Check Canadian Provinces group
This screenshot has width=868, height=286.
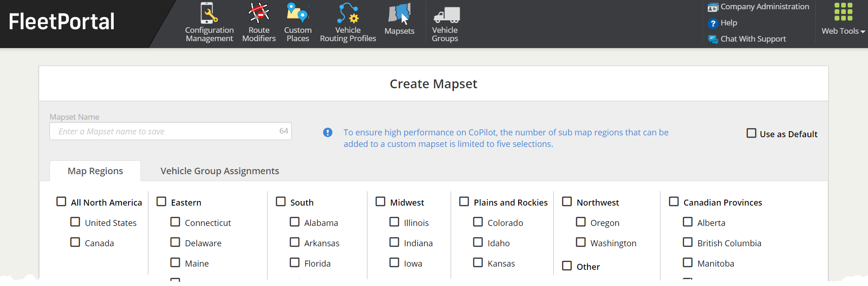tap(674, 201)
